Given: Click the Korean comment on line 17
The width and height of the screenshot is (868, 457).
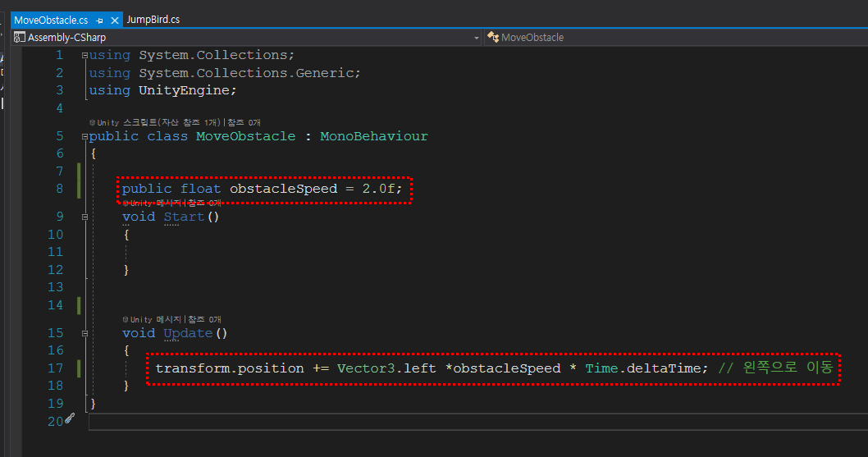Looking at the screenshot, I should pyautogui.click(x=775, y=368).
